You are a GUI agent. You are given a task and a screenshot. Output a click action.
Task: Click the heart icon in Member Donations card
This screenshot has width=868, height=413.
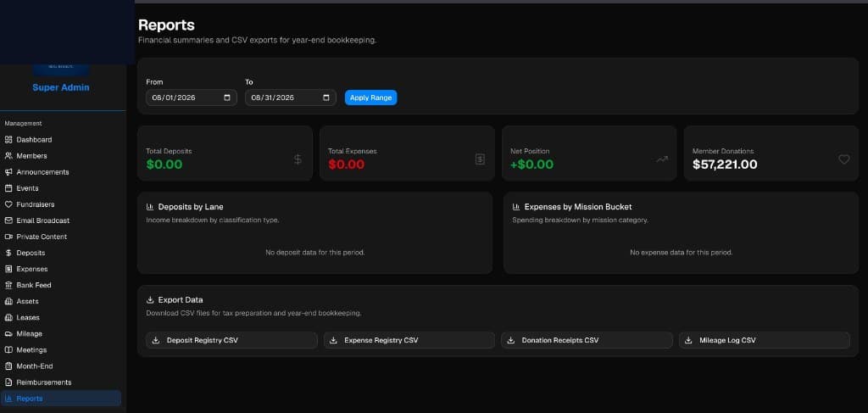point(843,159)
